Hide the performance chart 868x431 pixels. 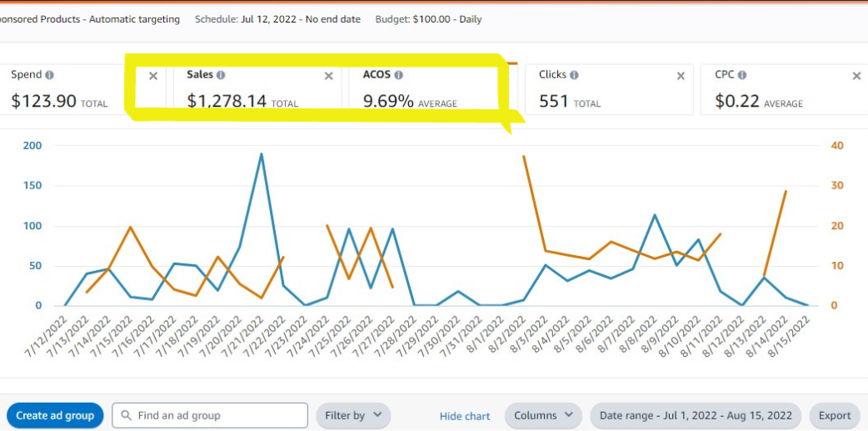465,416
